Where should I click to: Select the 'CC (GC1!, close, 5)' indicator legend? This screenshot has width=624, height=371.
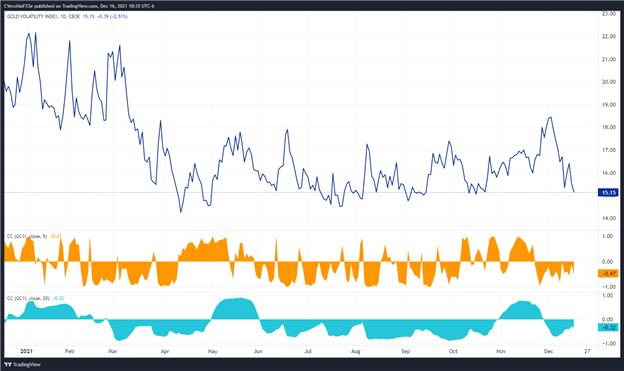point(27,236)
